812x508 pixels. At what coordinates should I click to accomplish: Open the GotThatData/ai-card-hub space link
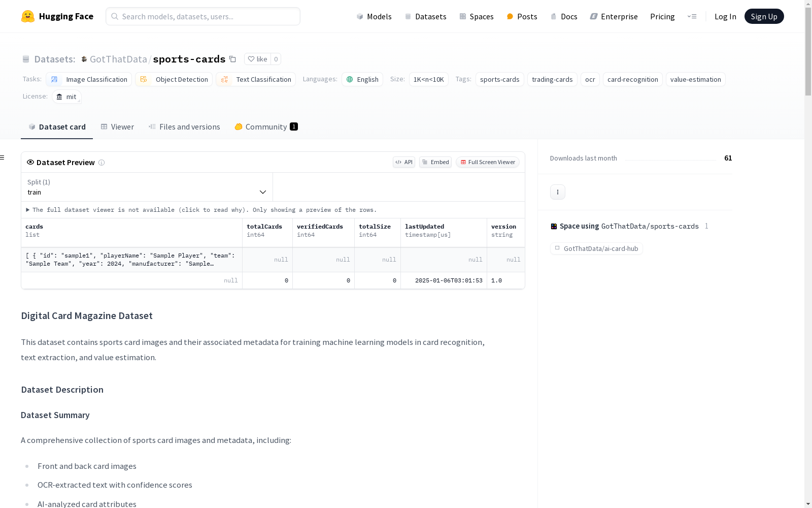pos(596,248)
